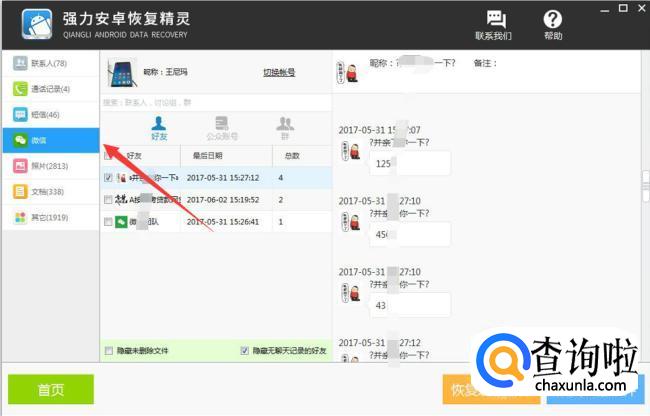The image size is (650, 416).
Task: Enable the 隐藏未删除文件 checkbox
Action: click(x=109, y=351)
